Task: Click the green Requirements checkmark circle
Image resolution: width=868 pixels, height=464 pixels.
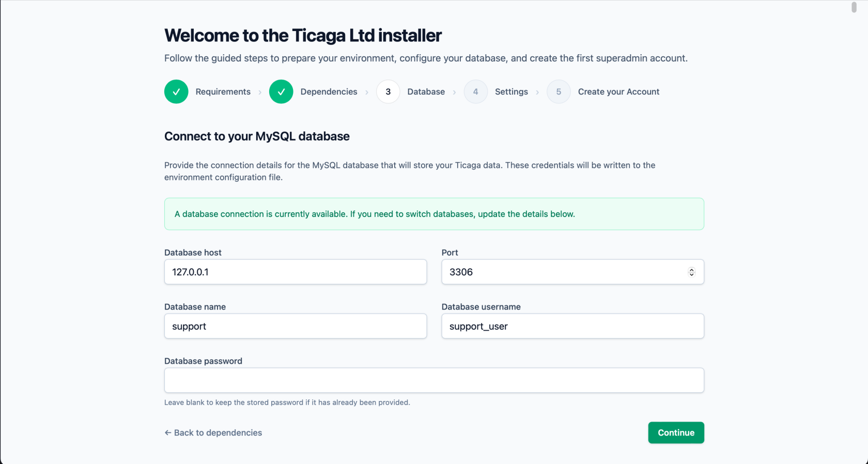Action: (x=176, y=91)
